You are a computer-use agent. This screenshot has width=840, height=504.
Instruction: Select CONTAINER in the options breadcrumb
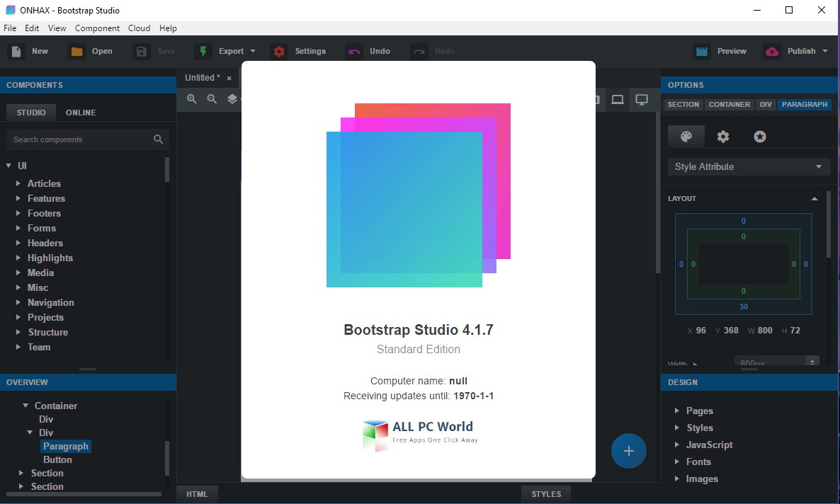coord(729,105)
